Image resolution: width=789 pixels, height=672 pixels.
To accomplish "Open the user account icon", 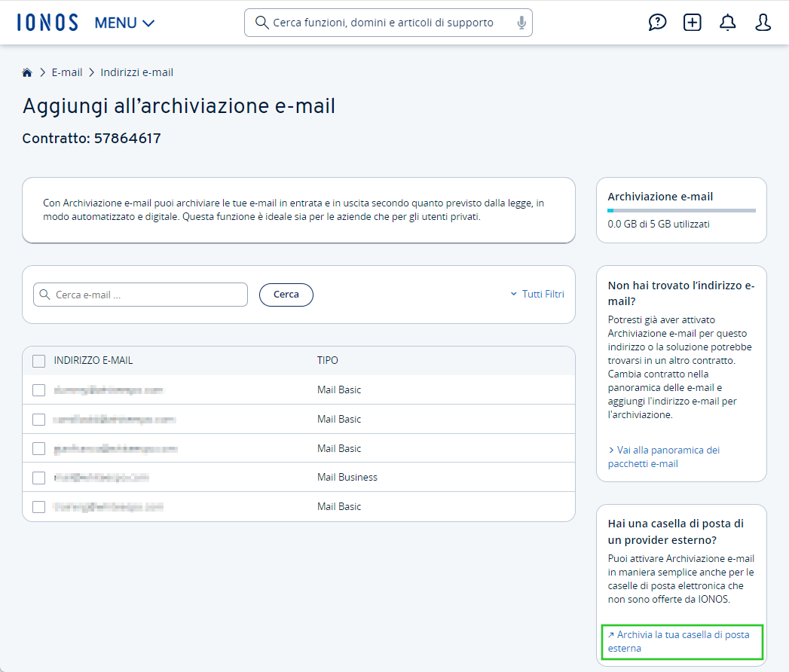I will [763, 23].
